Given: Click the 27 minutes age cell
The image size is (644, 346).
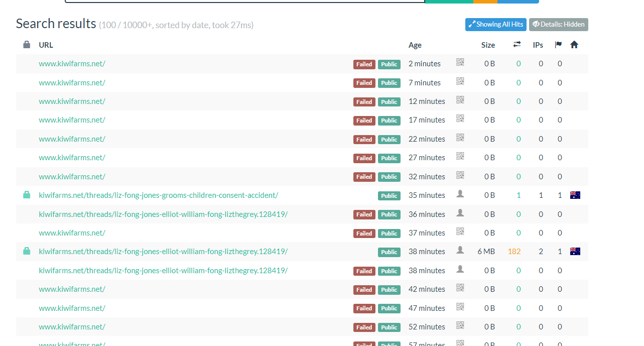Looking at the screenshot, I should (427, 158).
